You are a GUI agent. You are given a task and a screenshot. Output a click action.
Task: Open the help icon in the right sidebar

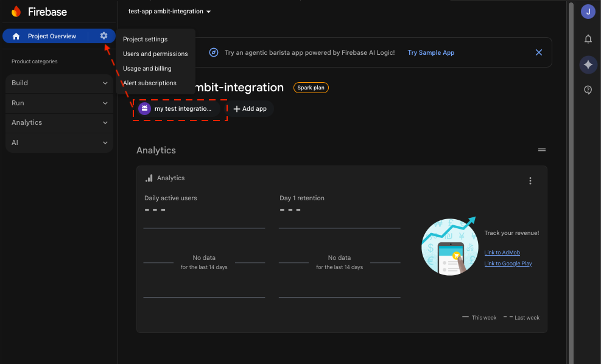point(587,89)
